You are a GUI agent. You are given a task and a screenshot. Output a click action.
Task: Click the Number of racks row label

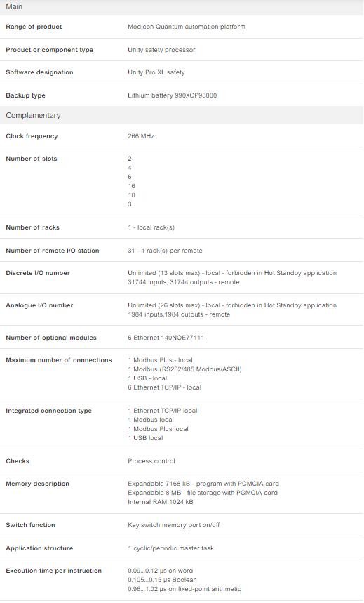[33, 227]
